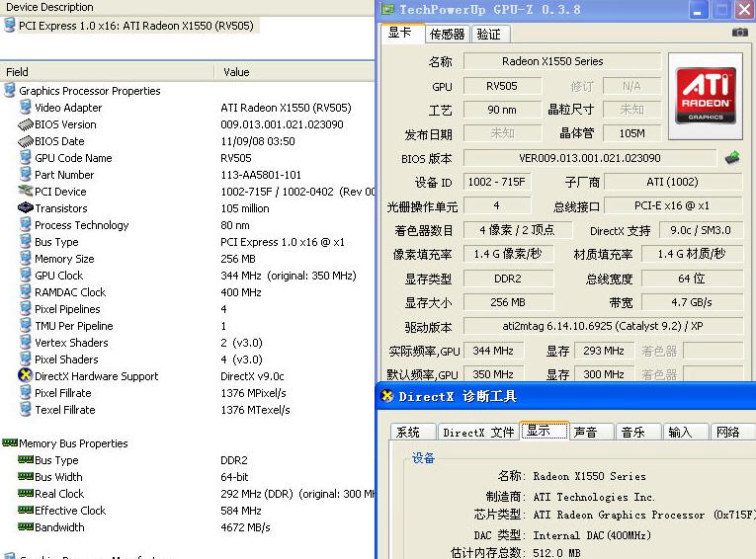Viewport: 756px width, 559px height.
Task: Minimize the GPU-Z window
Action: point(697,10)
